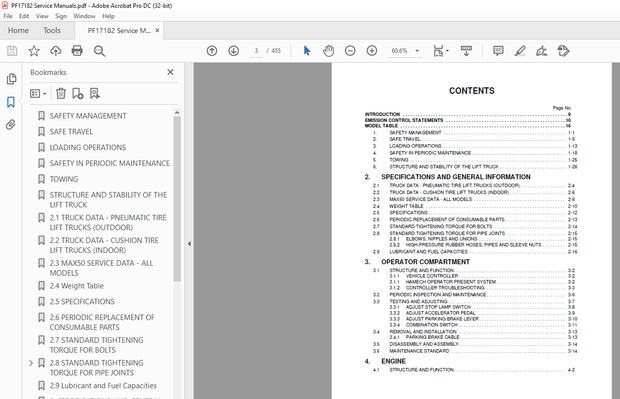Open zoom level dropdown arrow
The width and height of the screenshot is (620, 399).
417,51
